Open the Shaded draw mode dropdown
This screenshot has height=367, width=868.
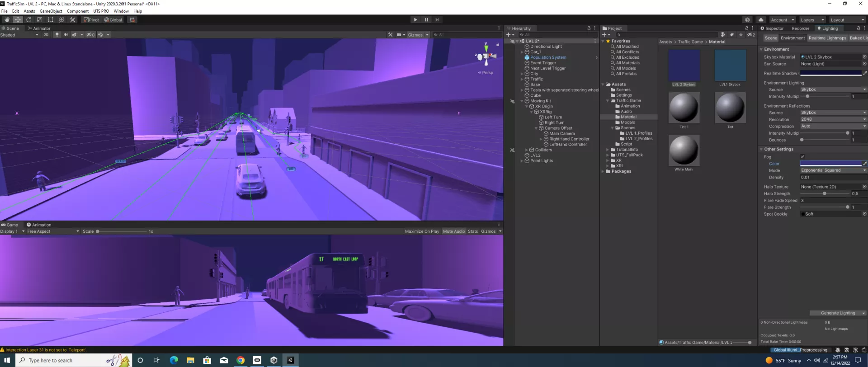(x=19, y=35)
